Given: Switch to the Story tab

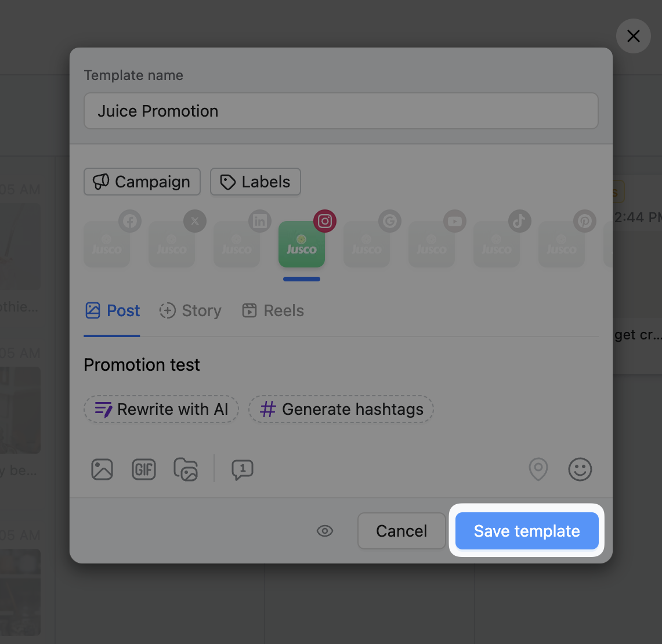Looking at the screenshot, I should coord(190,311).
